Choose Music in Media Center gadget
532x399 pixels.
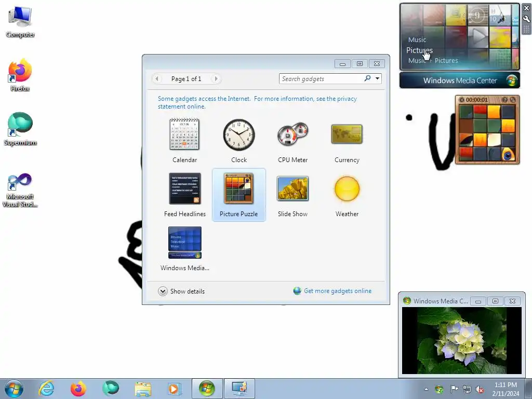click(417, 39)
